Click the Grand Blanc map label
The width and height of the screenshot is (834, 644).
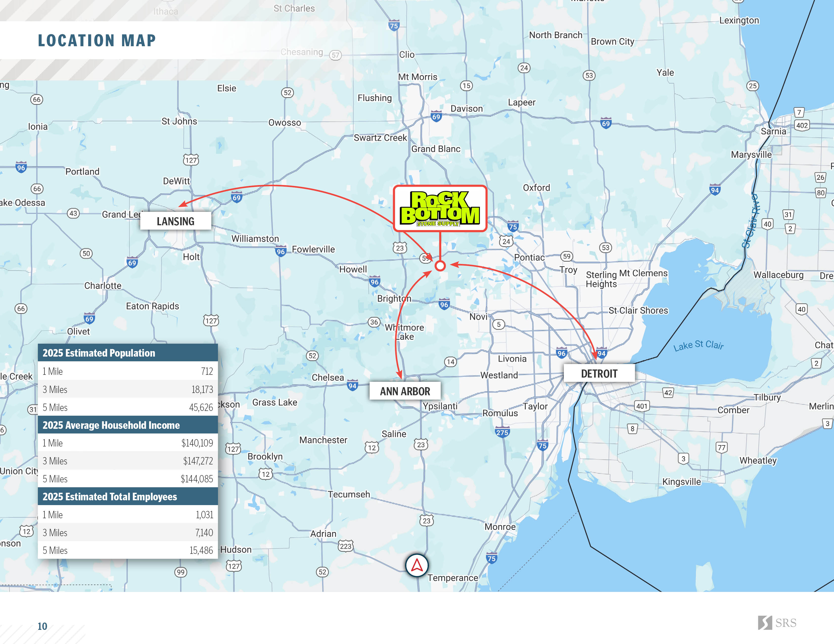click(436, 149)
